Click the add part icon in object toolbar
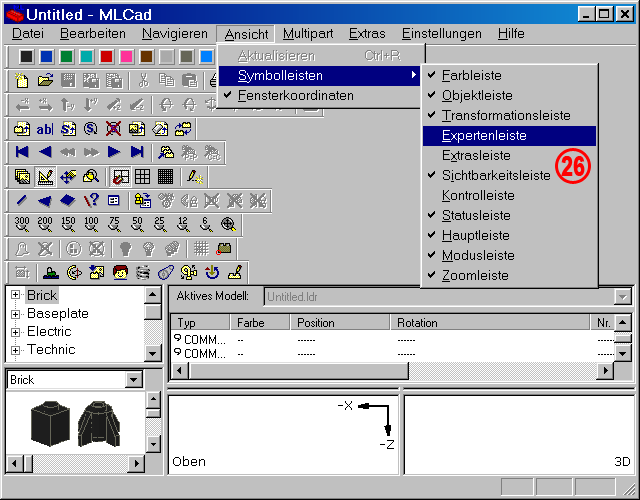Screen dimensions: 640x500 pos(22,129)
